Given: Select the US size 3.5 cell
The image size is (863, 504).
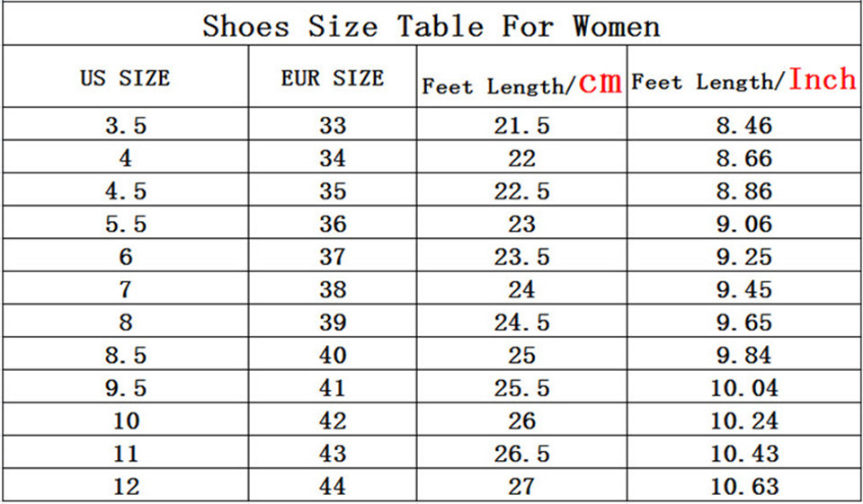Looking at the screenshot, I should [x=125, y=126].
